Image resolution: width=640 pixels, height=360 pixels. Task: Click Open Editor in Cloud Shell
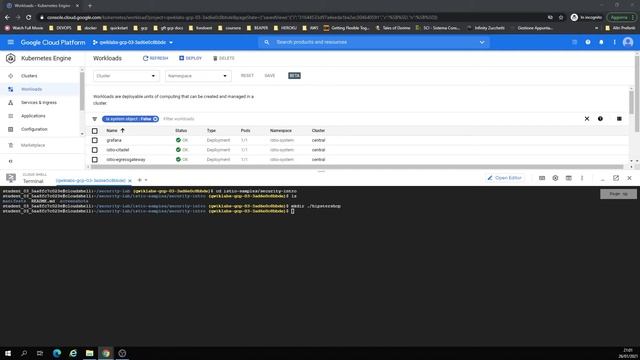(x=504, y=178)
